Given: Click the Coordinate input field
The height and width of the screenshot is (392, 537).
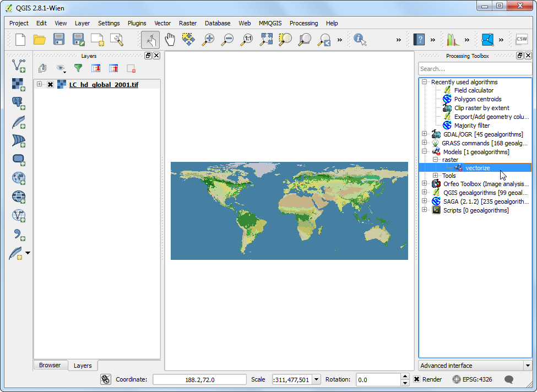Looking at the screenshot, I should (x=200, y=379).
